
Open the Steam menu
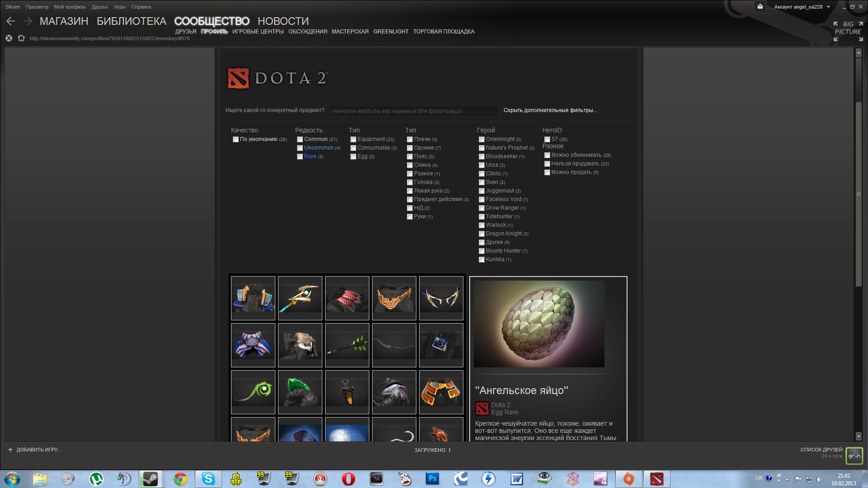coord(13,7)
